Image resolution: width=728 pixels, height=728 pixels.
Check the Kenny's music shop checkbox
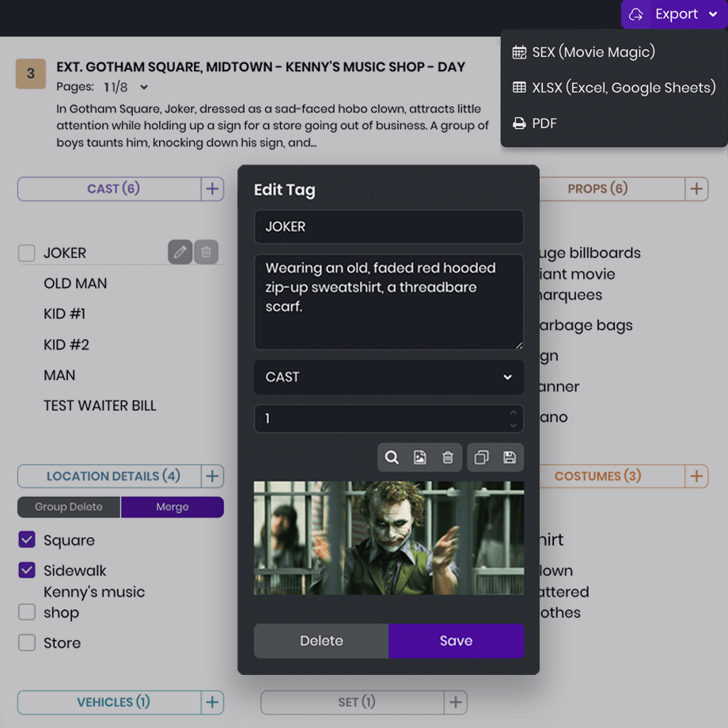(27, 612)
